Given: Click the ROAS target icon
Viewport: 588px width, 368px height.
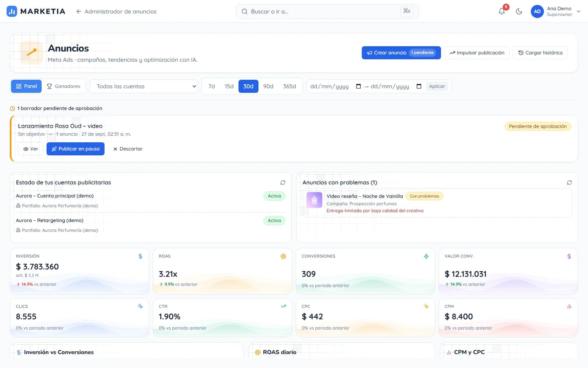Looking at the screenshot, I should click(x=283, y=256).
